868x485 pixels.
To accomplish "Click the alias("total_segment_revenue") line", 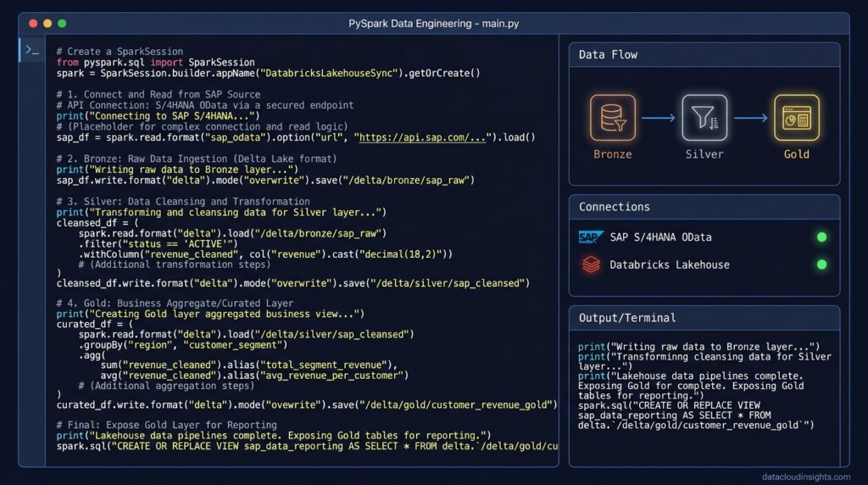I will point(249,365).
